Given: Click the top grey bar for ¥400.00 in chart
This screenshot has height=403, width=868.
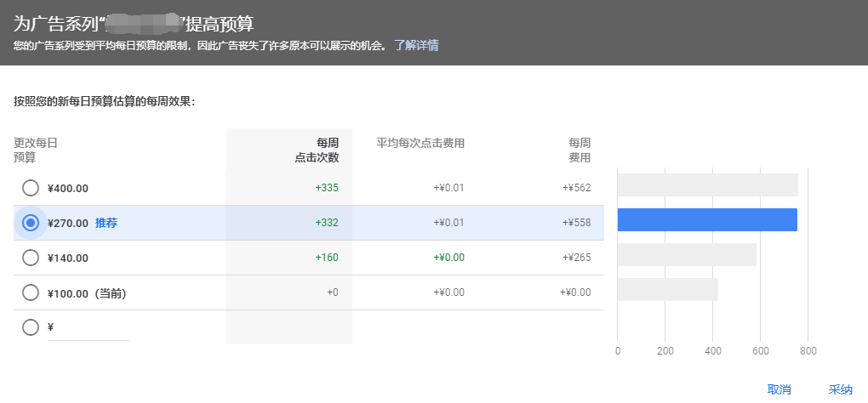Looking at the screenshot, I should point(707,184).
